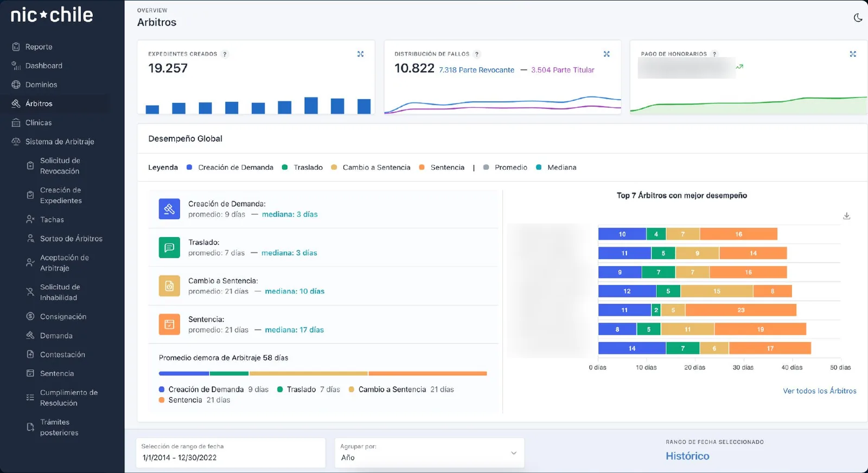Screen dimensions: 868x473
Task: Click the date range selection field
Action: [x=231, y=453]
